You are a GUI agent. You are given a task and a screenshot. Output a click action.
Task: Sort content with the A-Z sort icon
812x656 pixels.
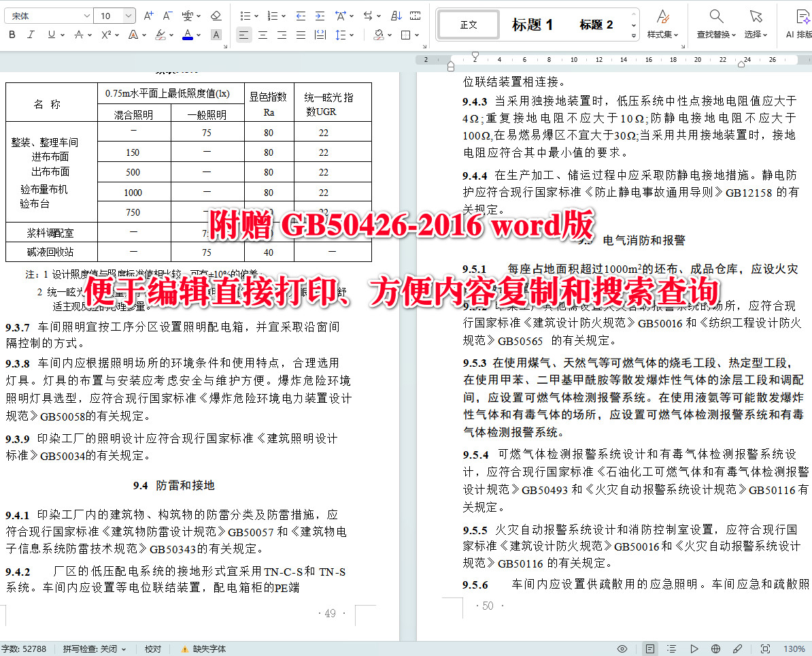pyautogui.click(x=396, y=16)
